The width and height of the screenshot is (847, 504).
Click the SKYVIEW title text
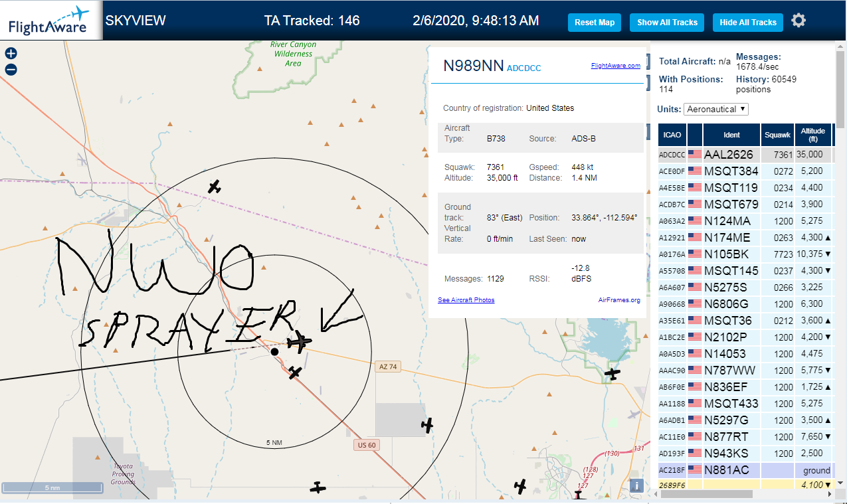click(136, 21)
